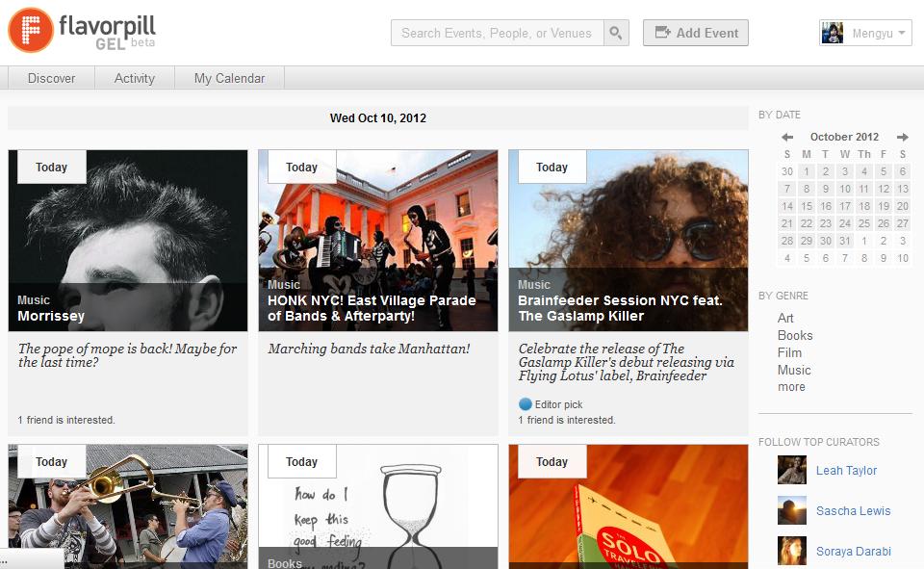Show more genres
Image resolution: width=924 pixels, height=569 pixels.
[791, 387]
